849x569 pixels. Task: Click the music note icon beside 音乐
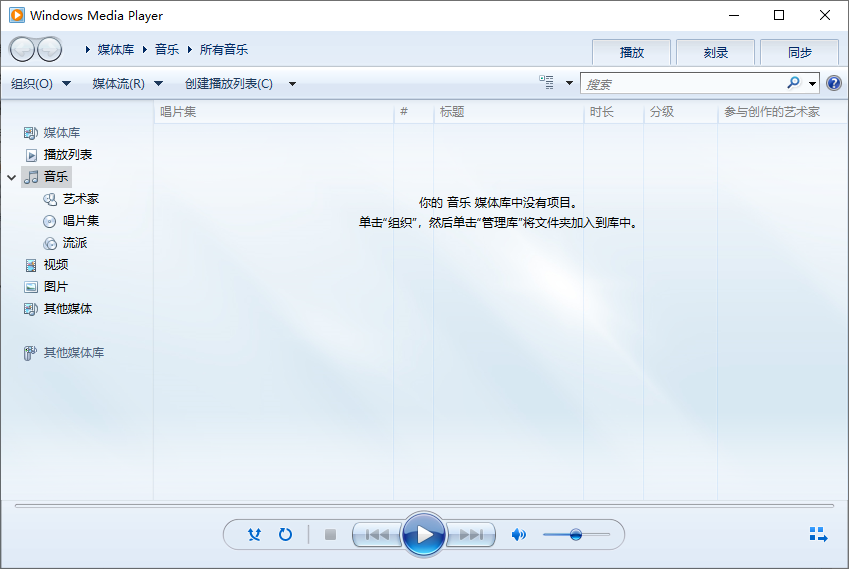[x=31, y=177]
